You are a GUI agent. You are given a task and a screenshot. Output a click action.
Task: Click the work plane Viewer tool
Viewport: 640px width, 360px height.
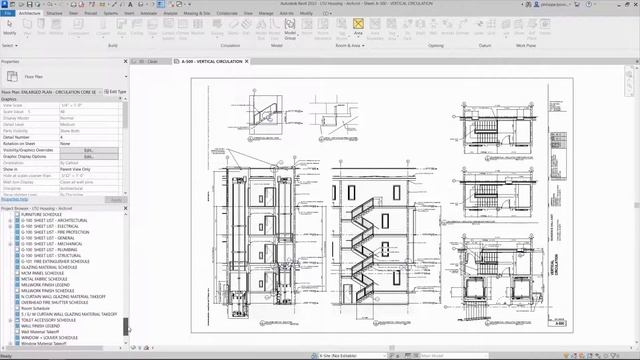point(545,27)
